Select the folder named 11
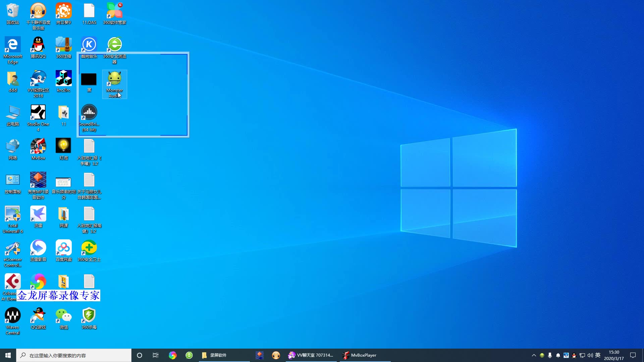 [64, 115]
